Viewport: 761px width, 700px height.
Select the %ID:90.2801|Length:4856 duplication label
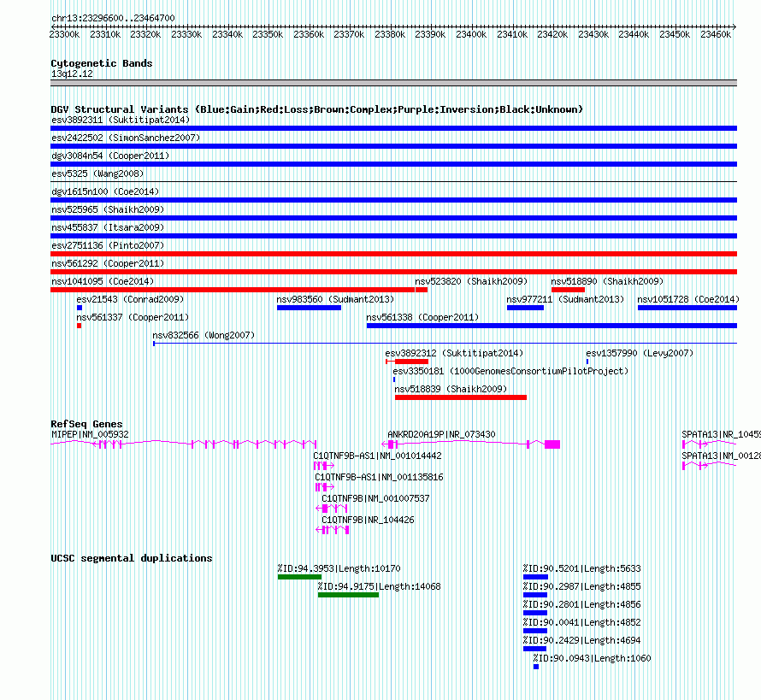(x=582, y=604)
